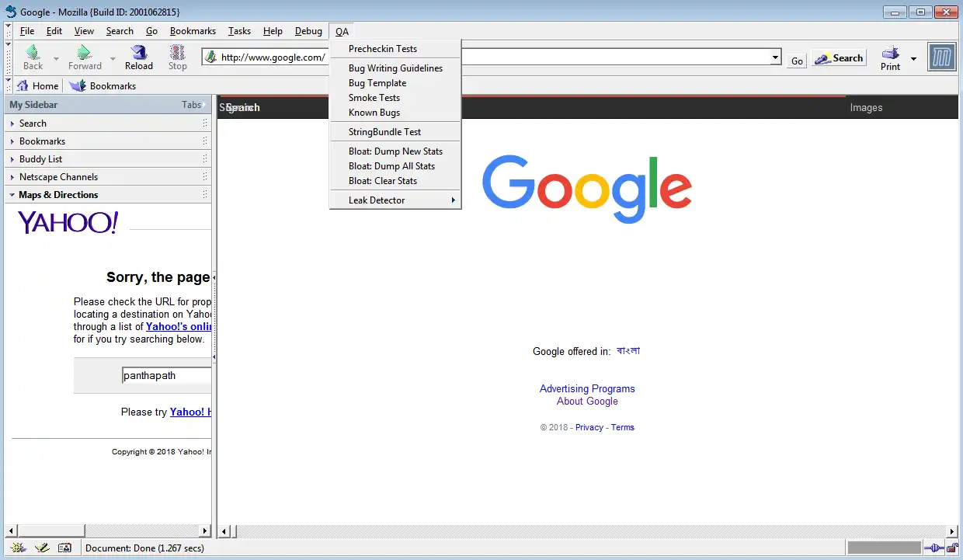Select Bloat: Dump New Stats
The image size is (963, 560).
click(395, 151)
